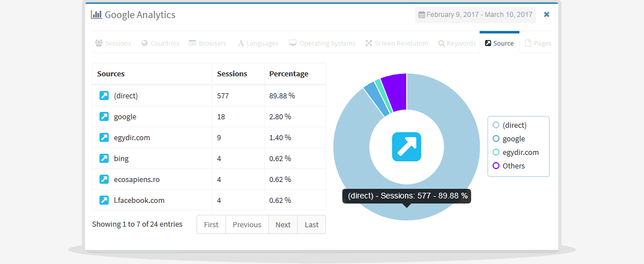Screen dimensions: 644x264
Task: Click the teal egydir.com donut segment
Action: [383, 95]
